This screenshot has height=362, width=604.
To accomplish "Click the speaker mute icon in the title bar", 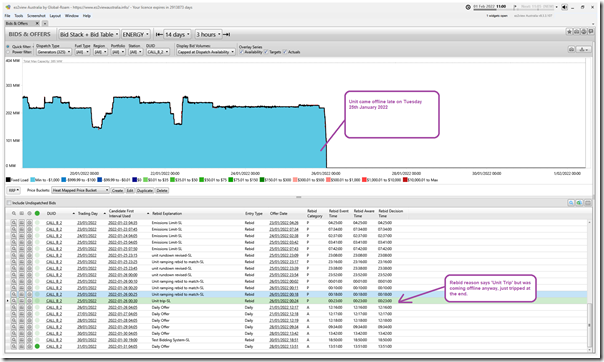I will 564,7.
